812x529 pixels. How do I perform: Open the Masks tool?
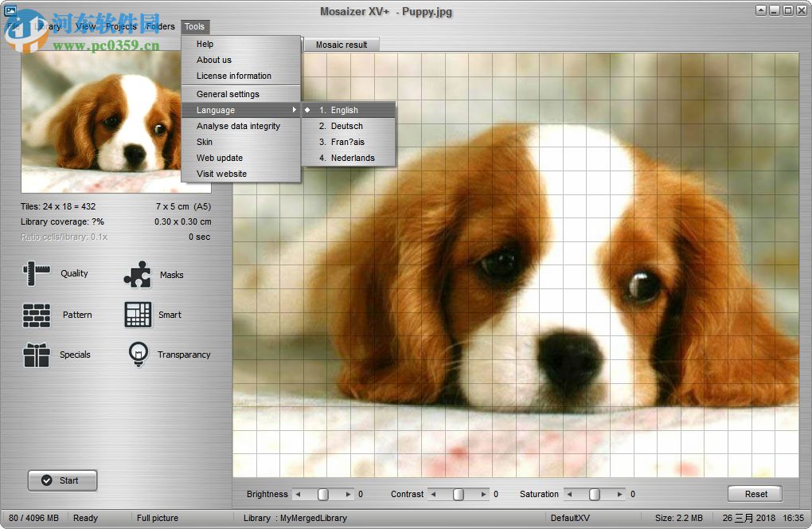[x=137, y=273]
